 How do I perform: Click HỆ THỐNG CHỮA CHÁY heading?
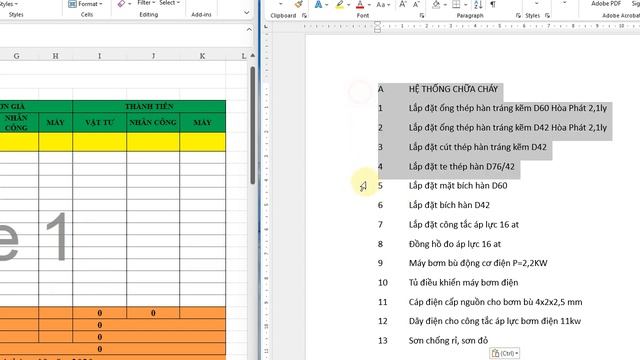(x=453, y=89)
